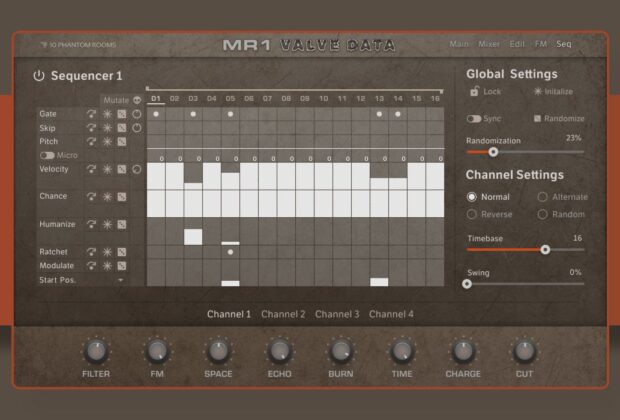Viewport: 620px width, 420px height.
Task: Initialize the Chance row with asterisk icon
Action: (107, 197)
